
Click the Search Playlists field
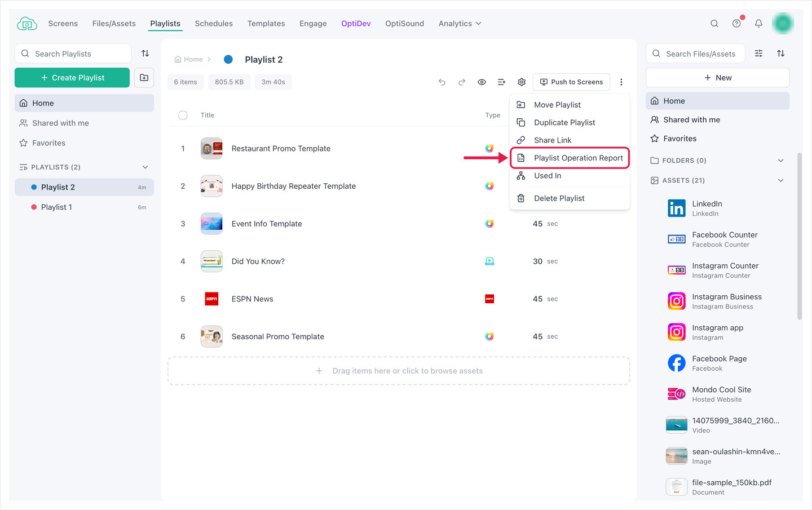73,54
